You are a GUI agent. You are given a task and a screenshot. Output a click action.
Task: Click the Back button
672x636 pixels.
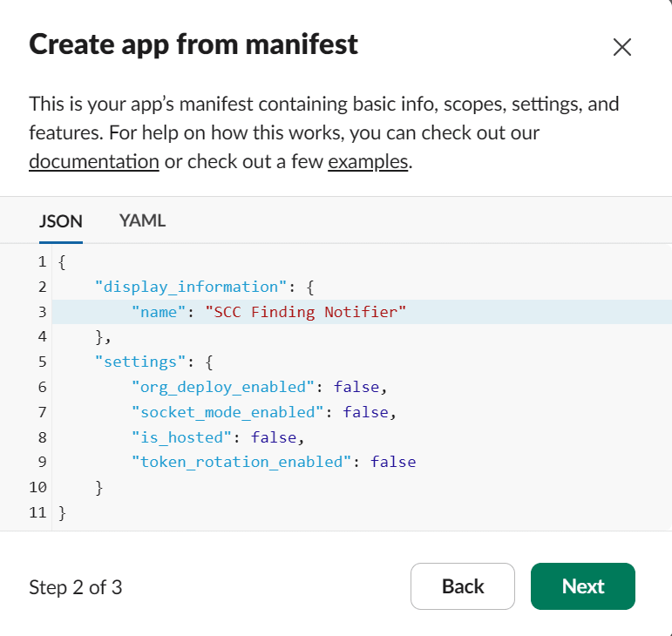click(x=463, y=585)
